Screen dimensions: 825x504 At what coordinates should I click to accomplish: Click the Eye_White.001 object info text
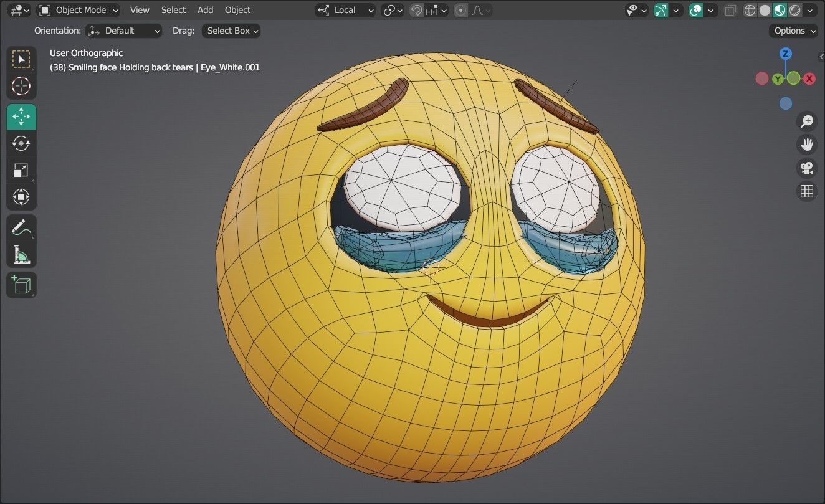[230, 67]
